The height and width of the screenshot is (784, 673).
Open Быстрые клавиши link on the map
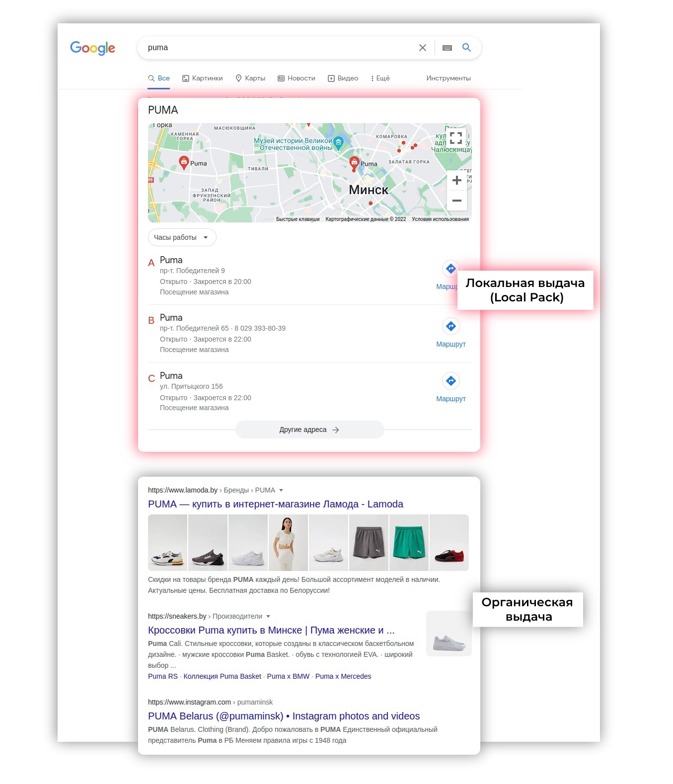point(298,219)
